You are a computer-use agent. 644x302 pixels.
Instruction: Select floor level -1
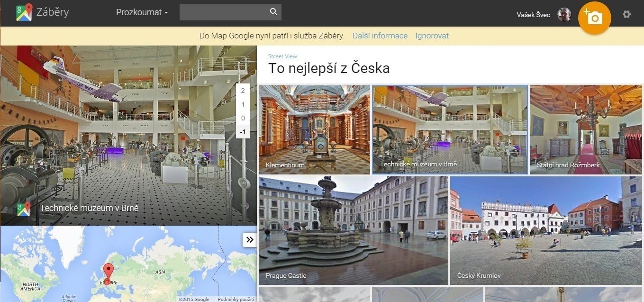point(243,132)
